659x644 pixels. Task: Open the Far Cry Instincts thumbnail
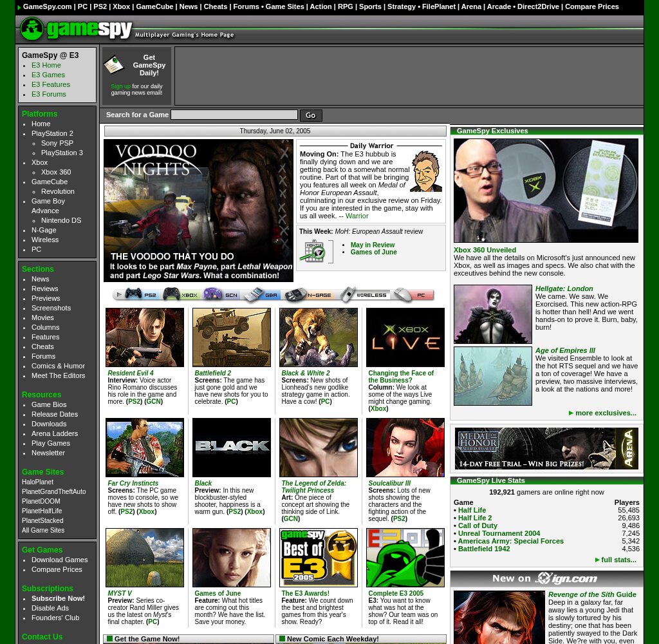tap(145, 448)
